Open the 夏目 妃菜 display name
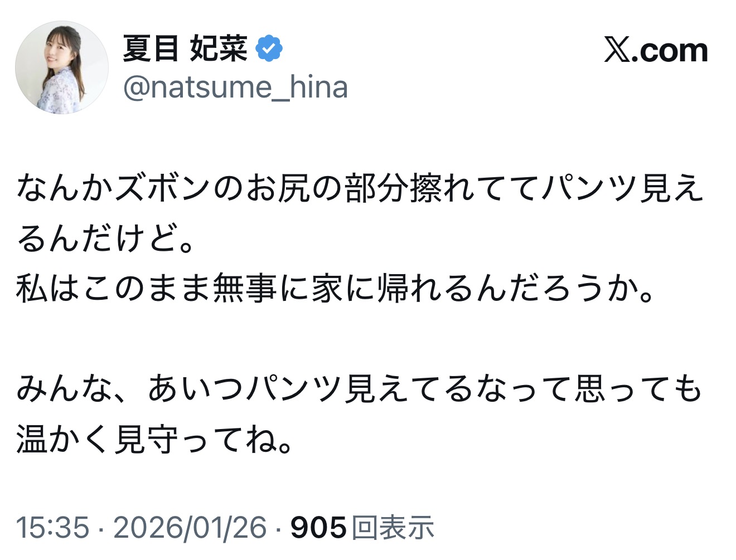This screenshot has width=736, height=560. point(185,48)
